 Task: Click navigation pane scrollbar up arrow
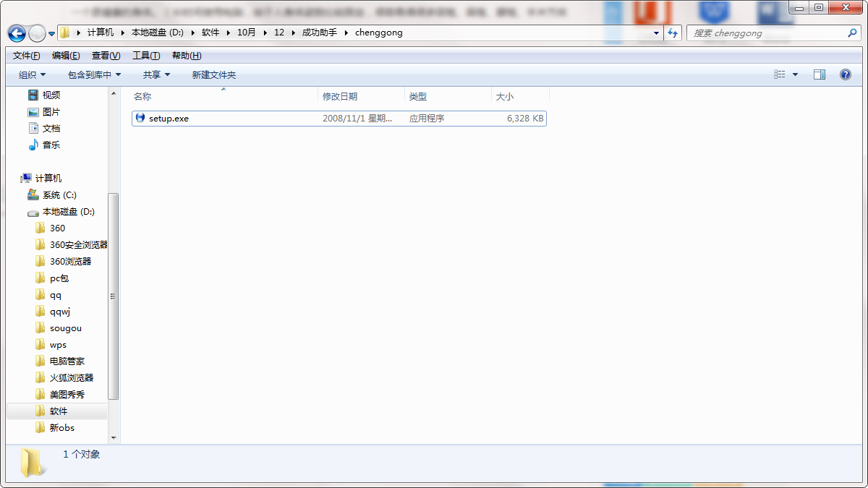pyautogui.click(x=114, y=93)
